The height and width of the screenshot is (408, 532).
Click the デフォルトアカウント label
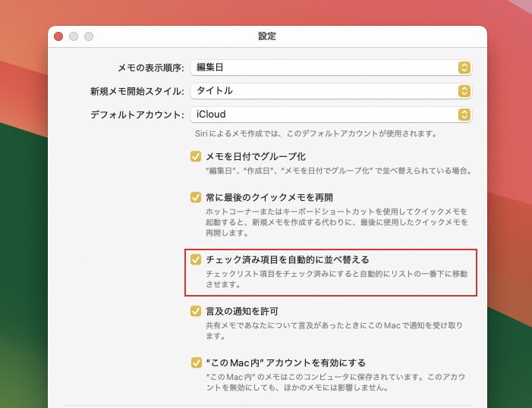tap(137, 115)
